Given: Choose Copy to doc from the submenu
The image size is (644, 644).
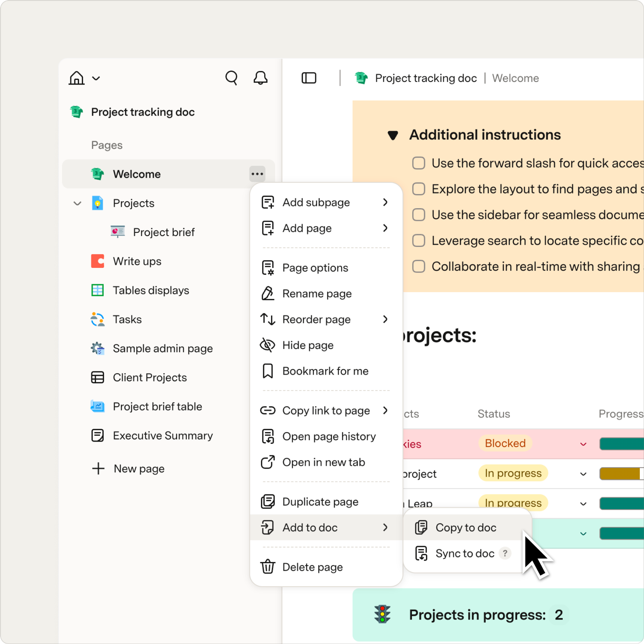Looking at the screenshot, I should click(x=467, y=527).
